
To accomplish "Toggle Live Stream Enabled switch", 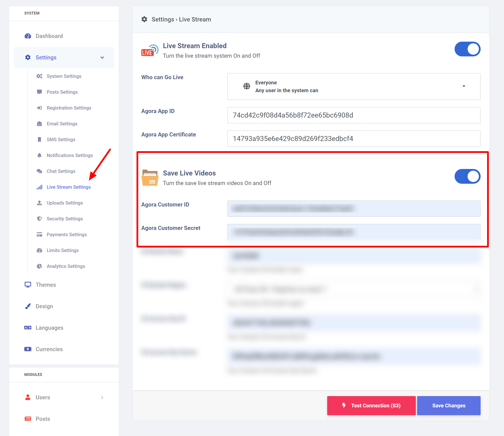I will pyautogui.click(x=467, y=49).
